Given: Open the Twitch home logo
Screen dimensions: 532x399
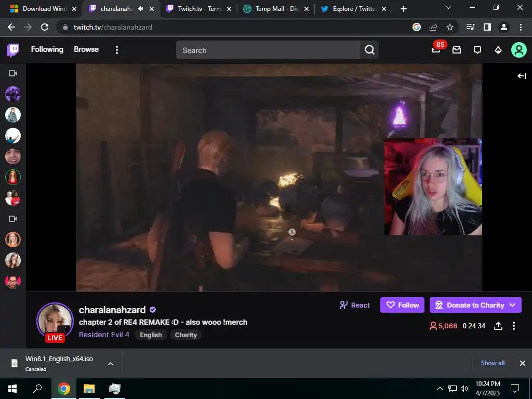Looking at the screenshot, I should coord(13,50).
